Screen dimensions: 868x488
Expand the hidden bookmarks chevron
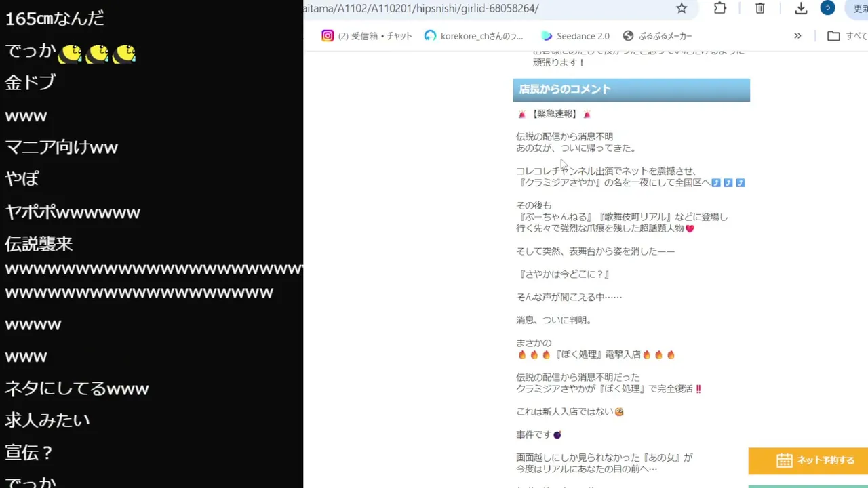[x=797, y=36]
